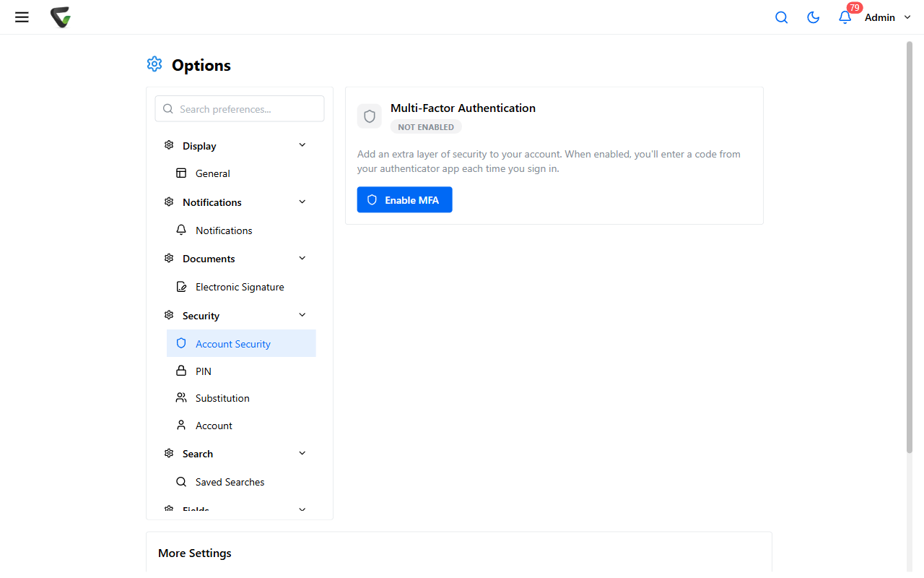Click the Saved Searches magnifier icon
The image size is (924, 578).
click(x=181, y=482)
